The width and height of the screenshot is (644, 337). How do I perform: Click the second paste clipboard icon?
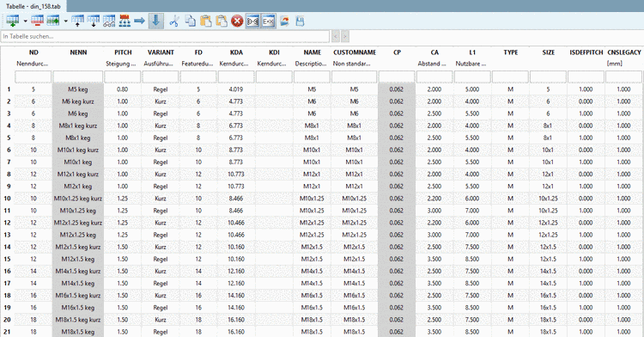click(222, 21)
